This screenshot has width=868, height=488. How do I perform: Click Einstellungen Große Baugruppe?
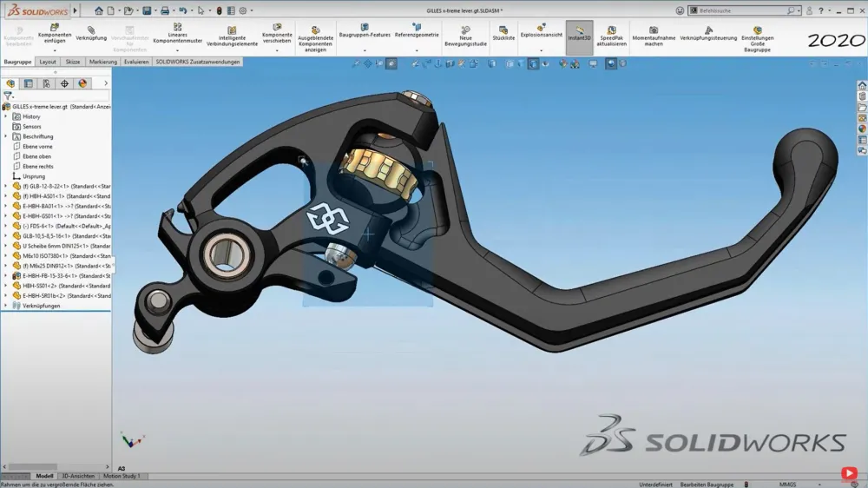(x=757, y=39)
